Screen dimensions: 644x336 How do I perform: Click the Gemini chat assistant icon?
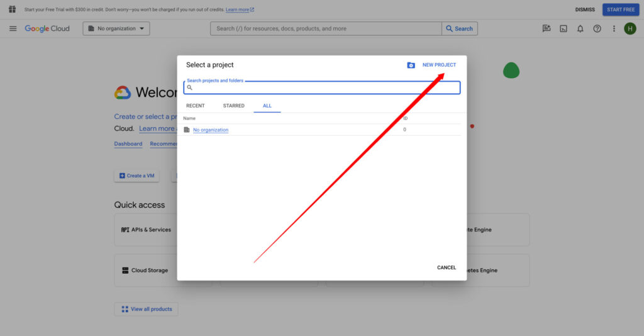[547, 28]
